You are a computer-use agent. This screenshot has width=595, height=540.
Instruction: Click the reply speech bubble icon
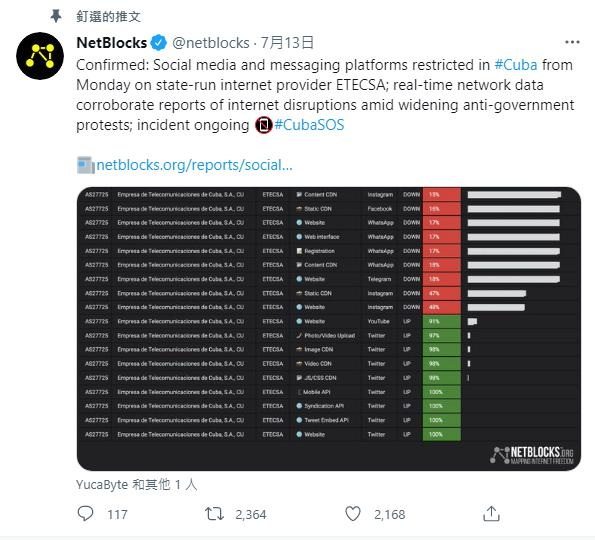tap(85, 514)
